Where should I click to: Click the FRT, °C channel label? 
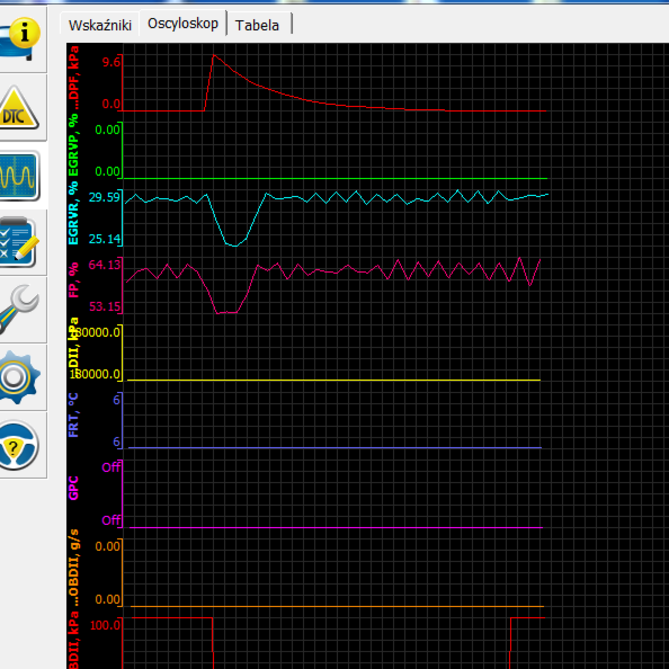73,415
